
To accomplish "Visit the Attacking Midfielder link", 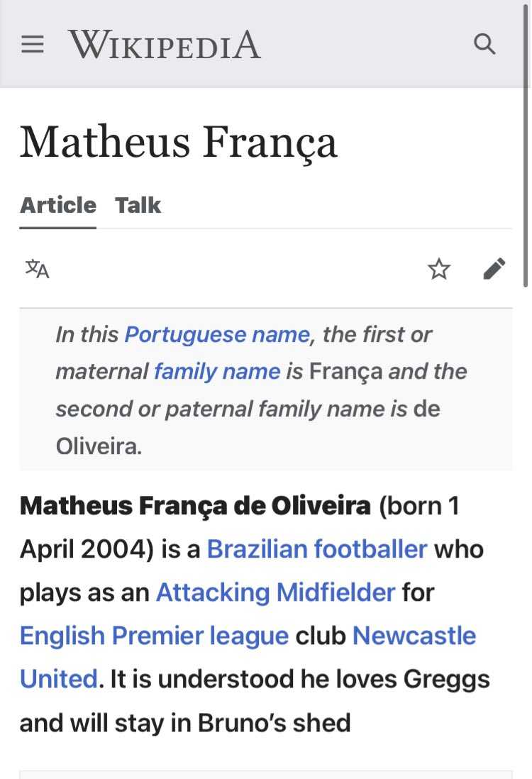I will 276,592.
